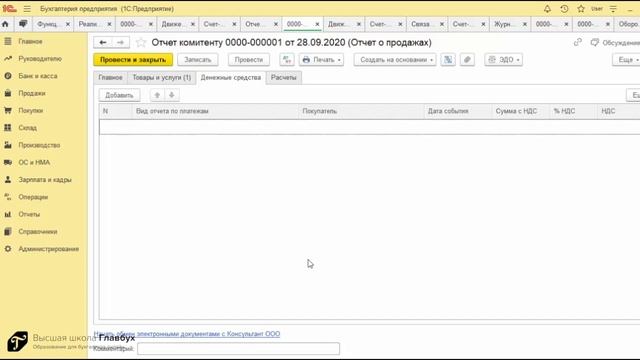Click Записать button

(198, 60)
